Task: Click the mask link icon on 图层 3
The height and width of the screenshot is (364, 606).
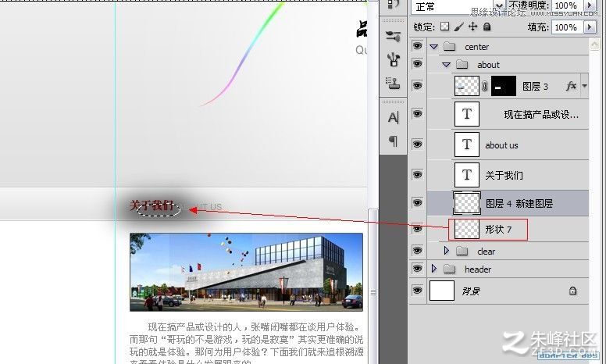Action: 485,86
